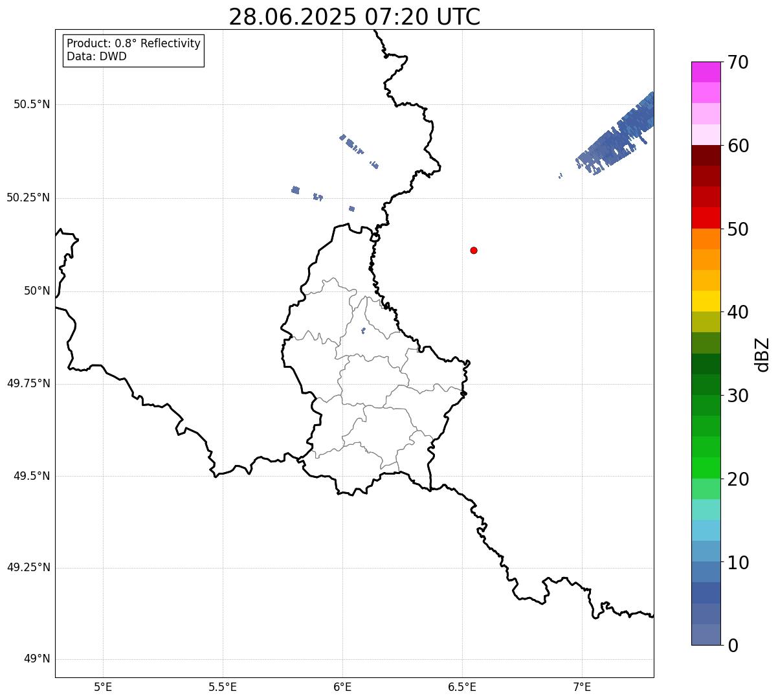This screenshot has width=778, height=700.
Task: Click the top magenta colorbar swatch
Action: coord(706,72)
